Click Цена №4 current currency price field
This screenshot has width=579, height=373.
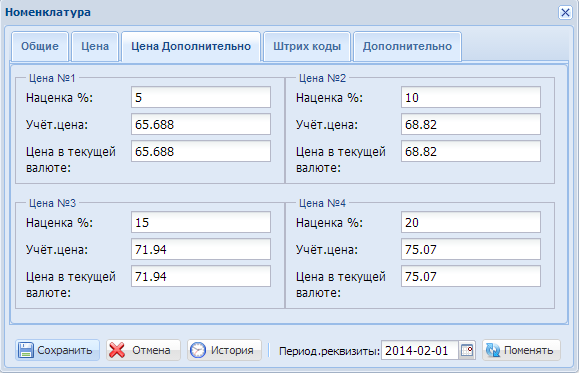tap(471, 276)
